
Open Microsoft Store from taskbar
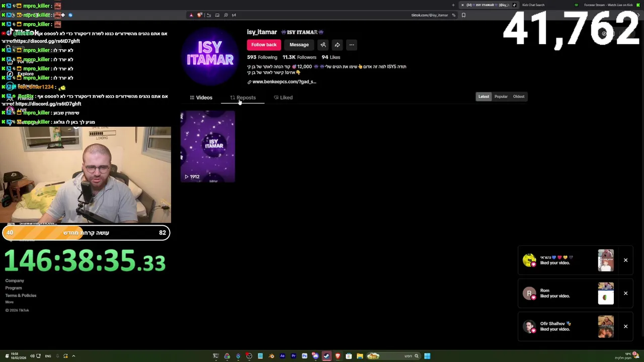coord(349,356)
